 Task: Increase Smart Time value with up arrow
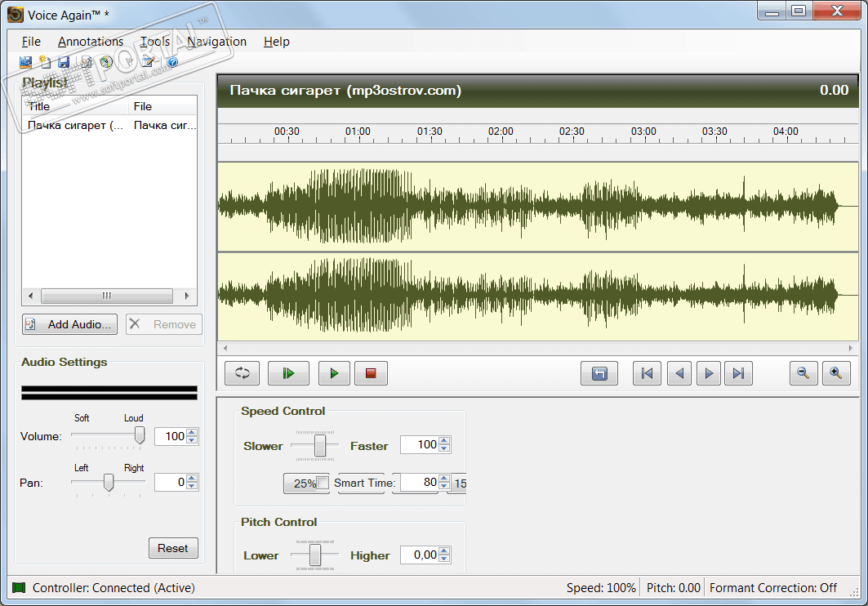[444, 479]
